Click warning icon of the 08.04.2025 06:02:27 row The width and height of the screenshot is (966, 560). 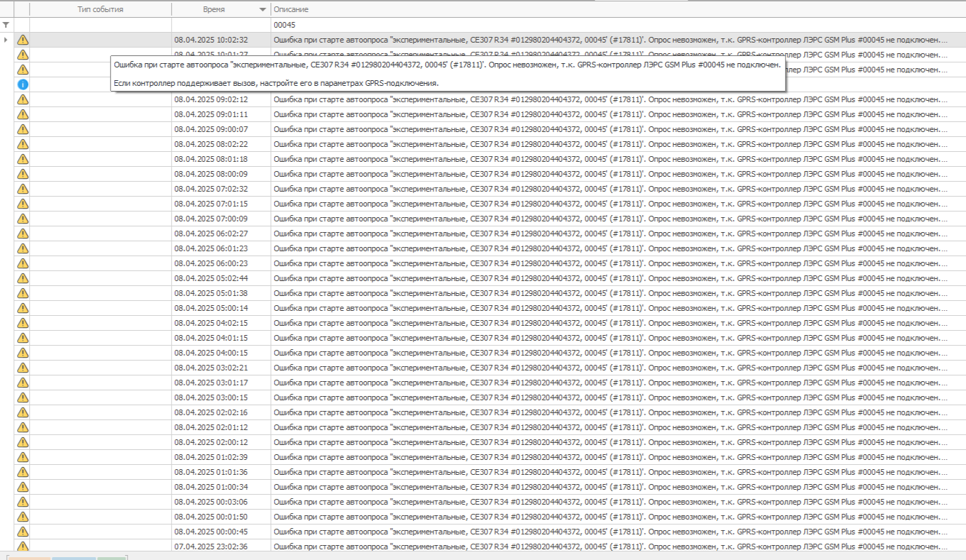[x=22, y=234]
